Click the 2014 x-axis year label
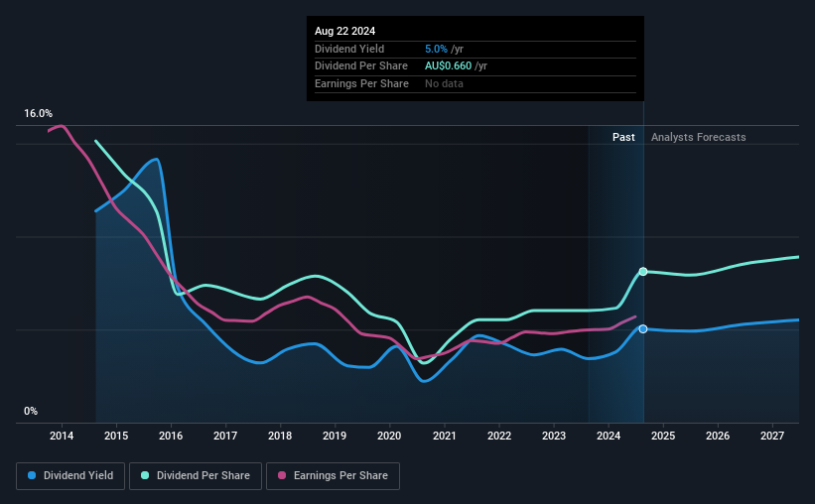 (x=62, y=436)
